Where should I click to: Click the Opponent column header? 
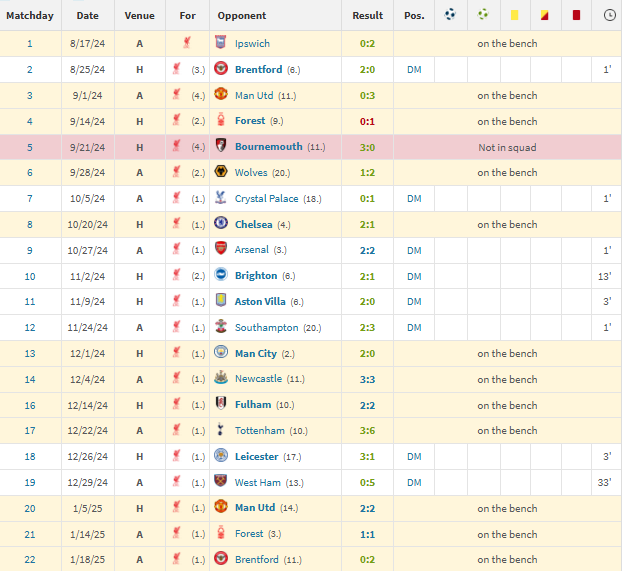(242, 15)
